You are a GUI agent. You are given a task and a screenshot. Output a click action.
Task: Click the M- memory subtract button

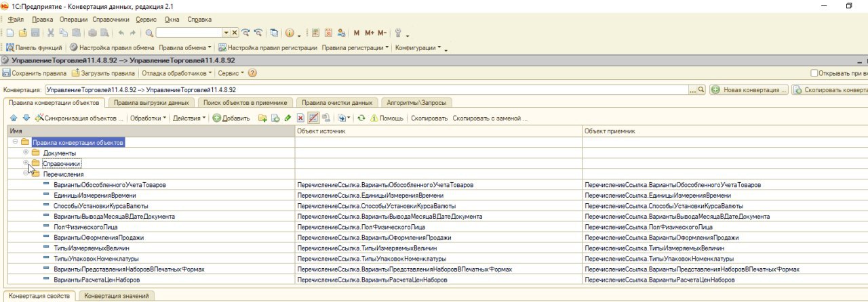(382, 33)
